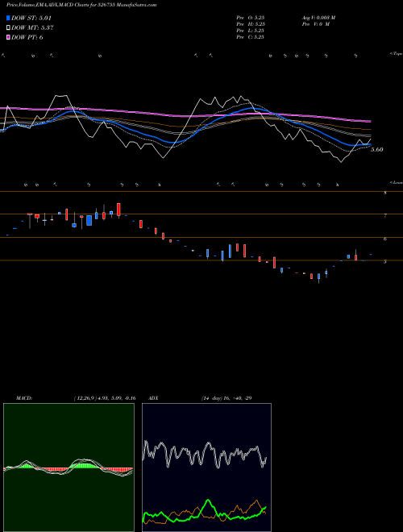Click the '<Lows' marker label
The width and height of the screenshot is (403, 532).
pyautogui.click(x=397, y=182)
